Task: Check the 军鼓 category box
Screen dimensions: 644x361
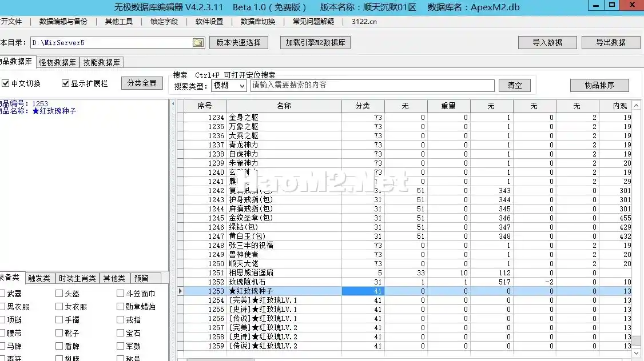Action: click(120, 346)
